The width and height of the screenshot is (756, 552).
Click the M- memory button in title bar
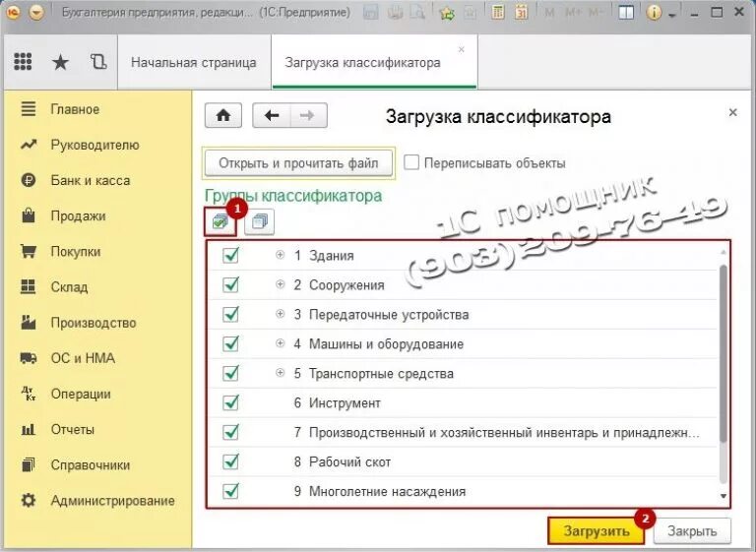click(596, 13)
